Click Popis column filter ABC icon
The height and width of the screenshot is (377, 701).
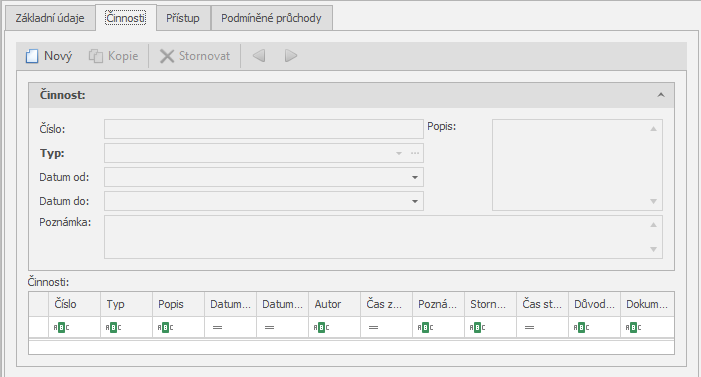(x=165, y=327)
